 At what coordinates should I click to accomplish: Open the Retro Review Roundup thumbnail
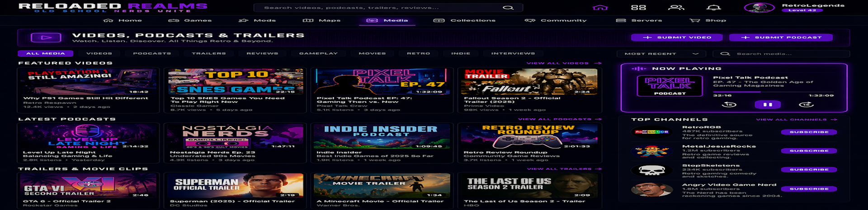point(529,136)
